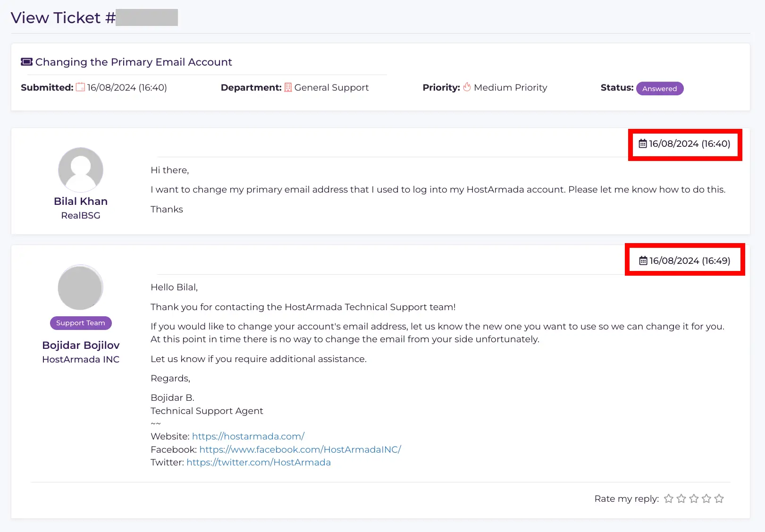Click the Thanks line in Bilal's message

pos(167,209)
